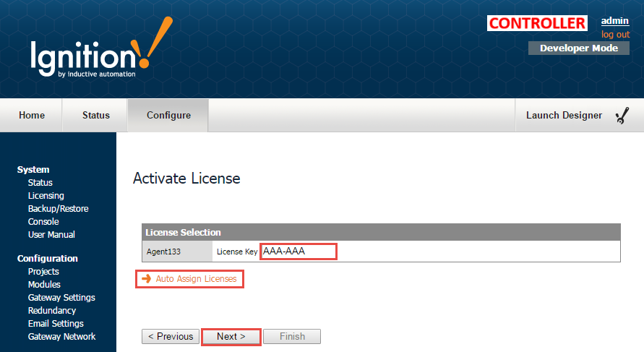Open Backup/Restore page
Screen dimensions: 644x352
[59, 209]
